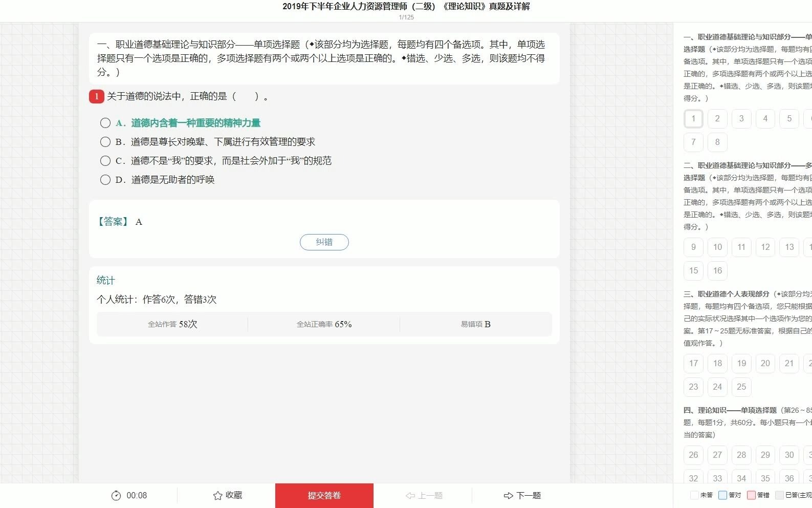The width and height of the screenshot is (812, 508).
Task: Click the 00:08 elapsed time text
Action: 137,496
